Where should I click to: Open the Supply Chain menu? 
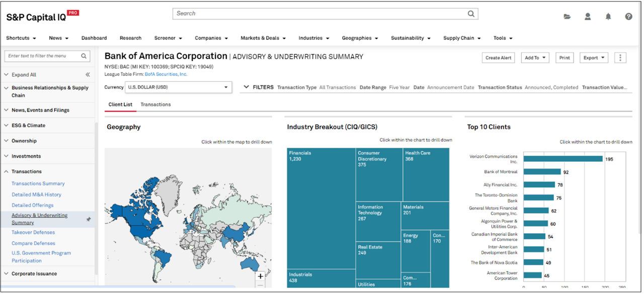(462, 38)
